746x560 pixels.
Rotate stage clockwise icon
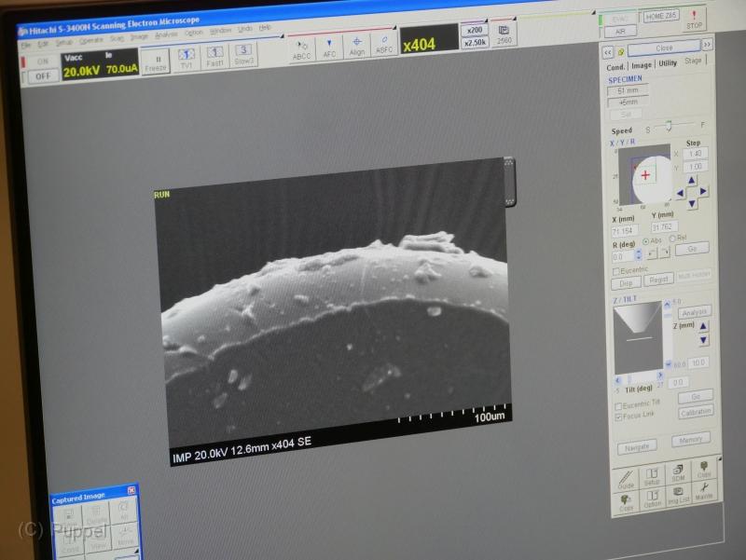pos(665,252)
